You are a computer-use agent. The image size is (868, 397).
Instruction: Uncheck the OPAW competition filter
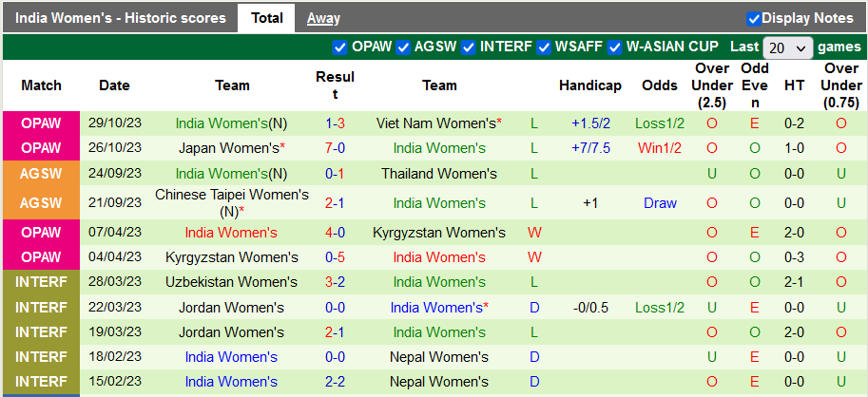coord(340,47)
